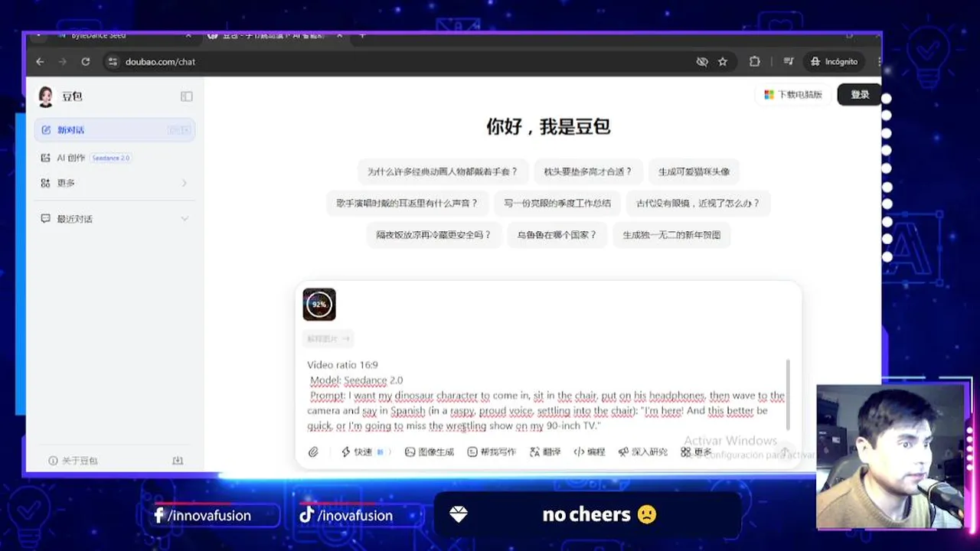
Task: Attach a file with the paperclip icon
Action: point(313,452)
